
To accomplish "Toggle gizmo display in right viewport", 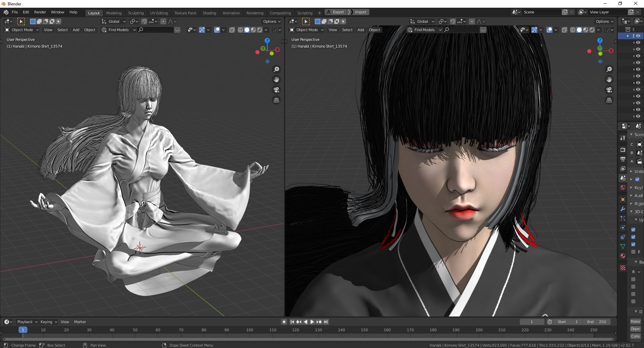I will pos(534,30).
